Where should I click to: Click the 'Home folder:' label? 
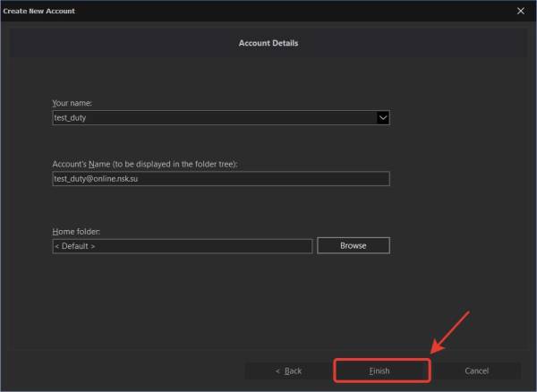[x=75, y=232]
